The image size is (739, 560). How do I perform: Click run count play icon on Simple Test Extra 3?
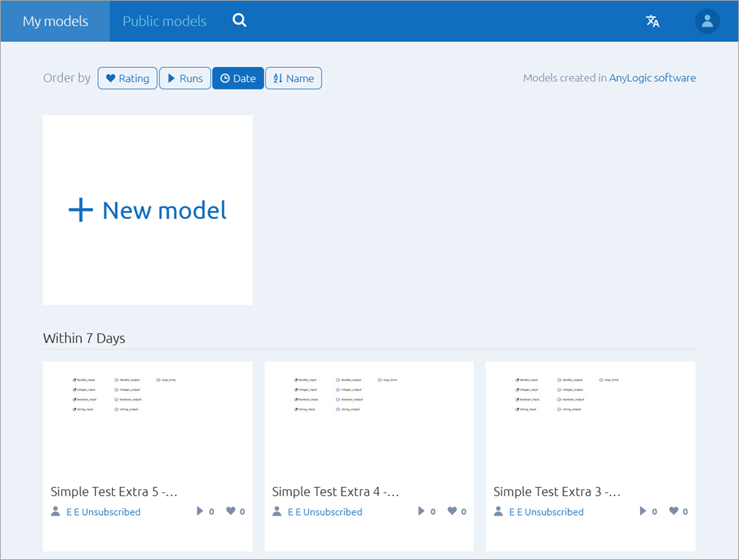642,511
